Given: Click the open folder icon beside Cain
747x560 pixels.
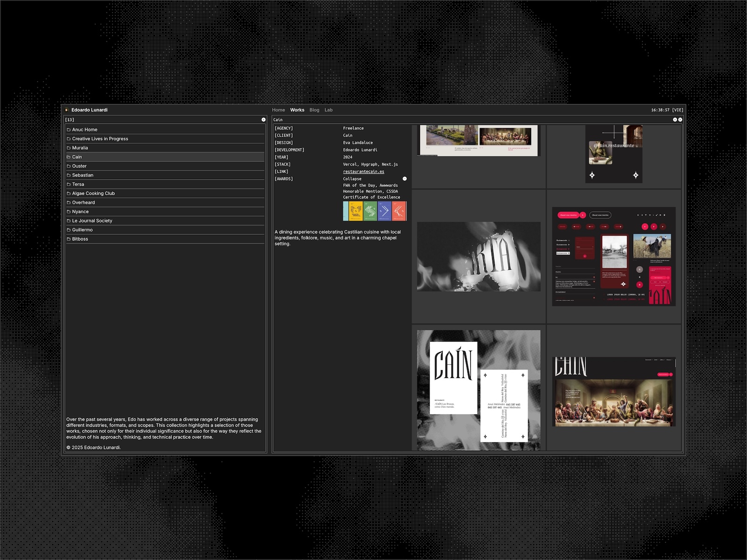Looking at the screenshot, I should (x=69, y=157).
